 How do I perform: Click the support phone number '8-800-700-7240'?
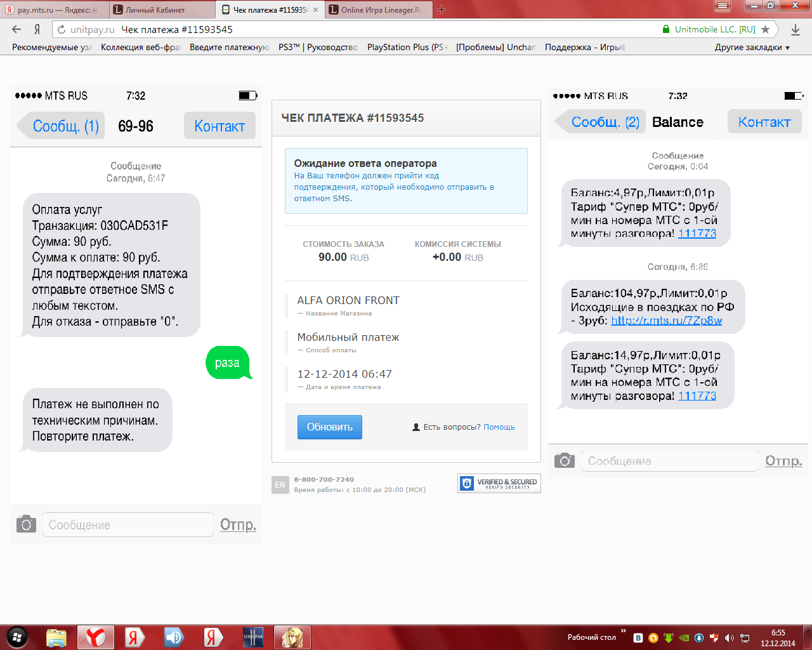pyautogui.click(x=324, y=479)
